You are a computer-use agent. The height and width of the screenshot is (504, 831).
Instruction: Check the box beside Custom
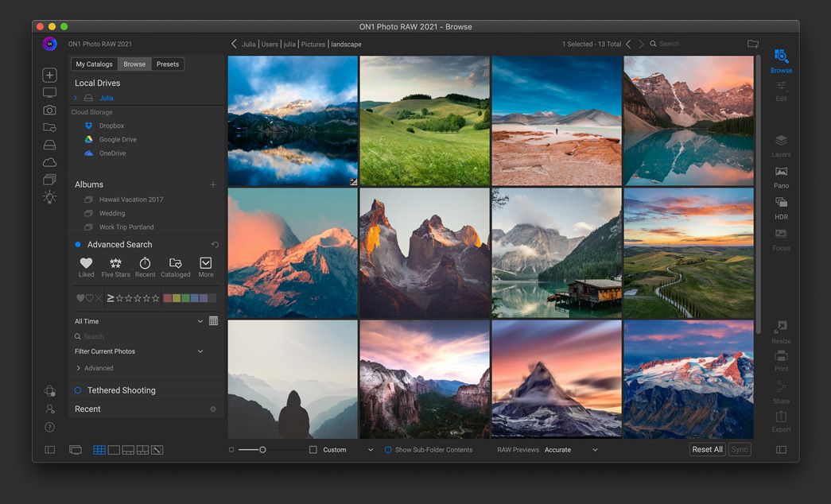coord(313,449)
